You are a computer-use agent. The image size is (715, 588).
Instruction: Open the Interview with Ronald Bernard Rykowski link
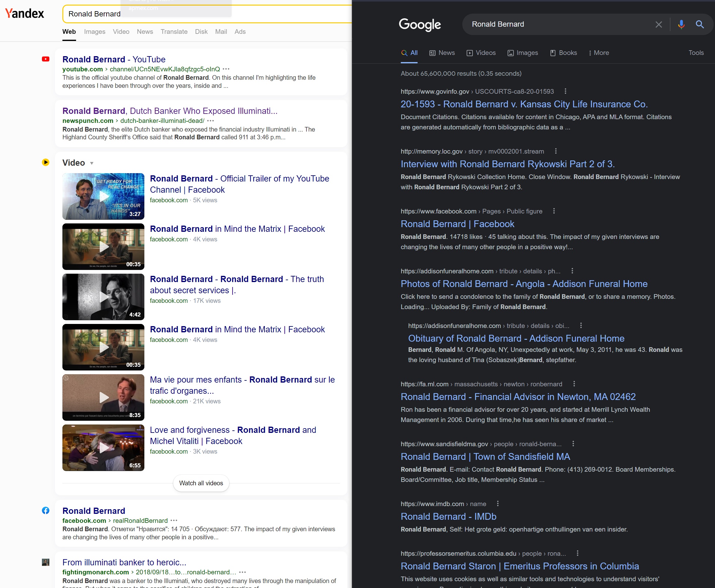pos(508,164)
